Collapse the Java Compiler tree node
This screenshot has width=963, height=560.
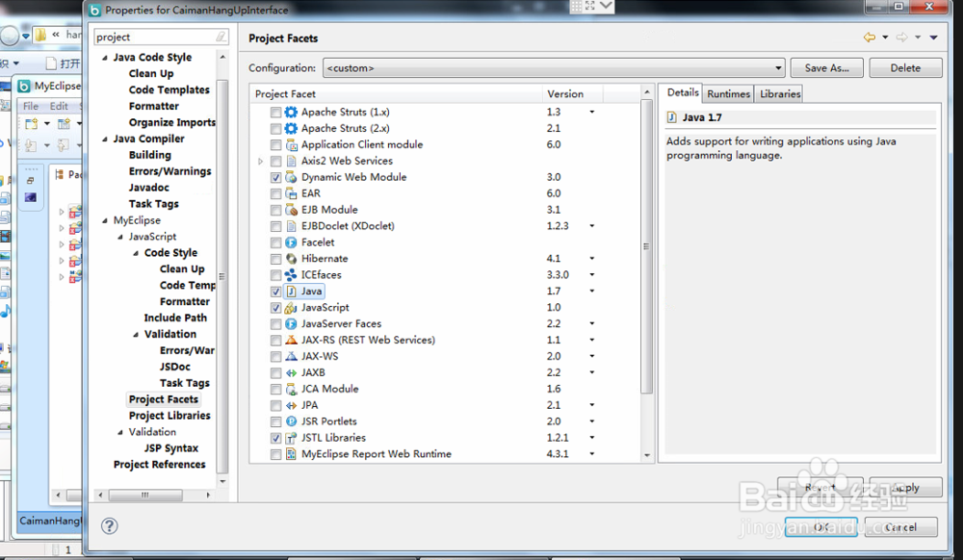pos(105,139)
